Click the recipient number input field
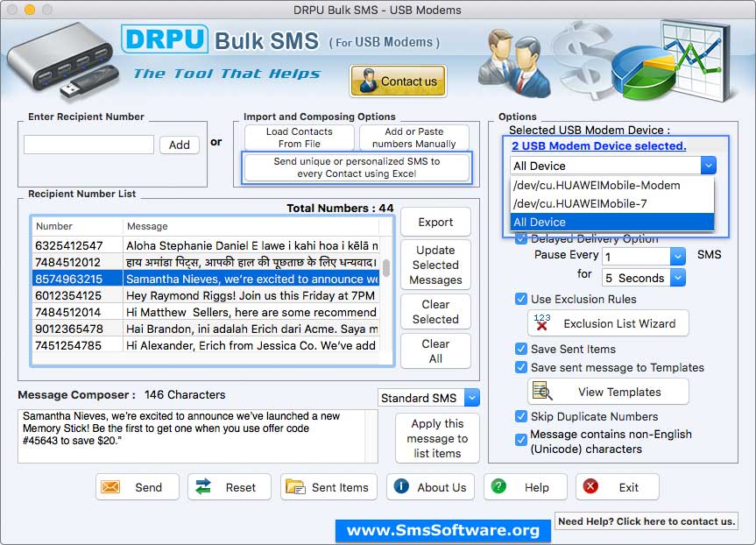This screenshot has width=756, height=545. coord(88,145)
